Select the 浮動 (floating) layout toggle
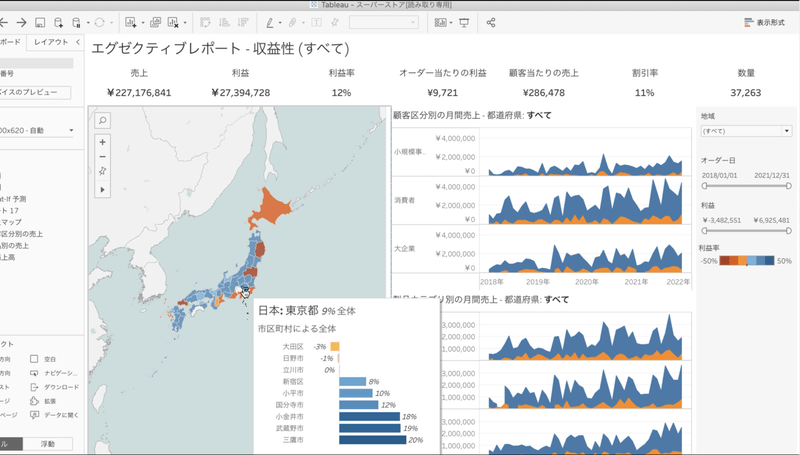Screen dimensions: 800x455 click(x=48, y=443)
